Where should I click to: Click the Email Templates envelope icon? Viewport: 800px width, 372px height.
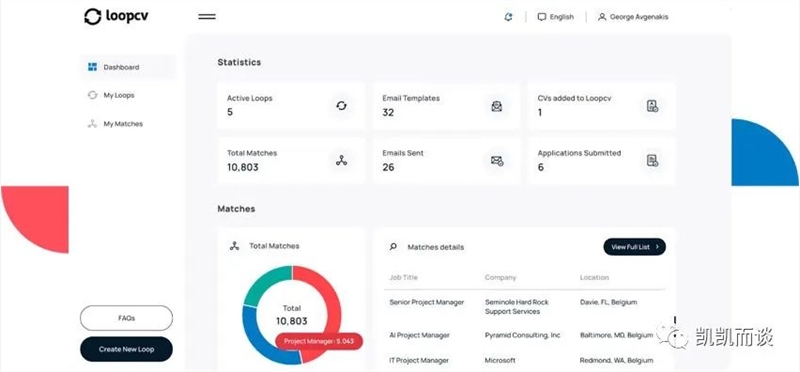click(496, 106)
